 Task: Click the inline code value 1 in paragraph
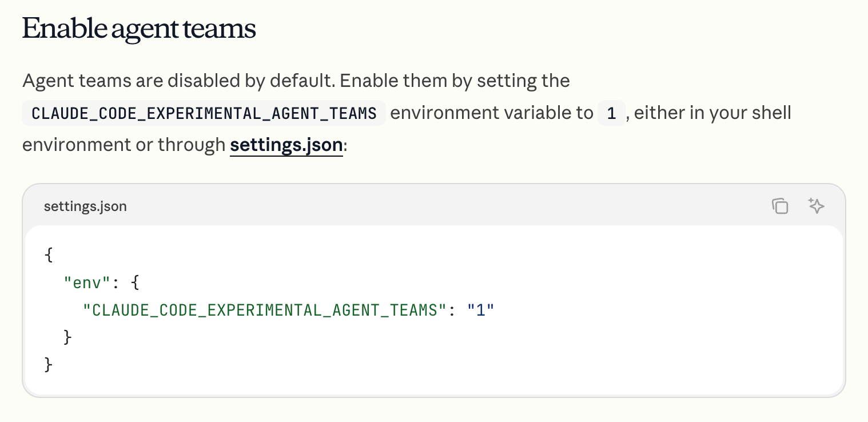coord(611,113)
